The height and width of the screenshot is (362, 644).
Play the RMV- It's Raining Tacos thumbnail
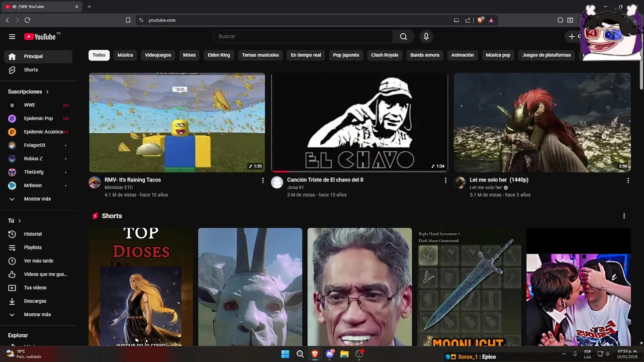click(177, 123)
